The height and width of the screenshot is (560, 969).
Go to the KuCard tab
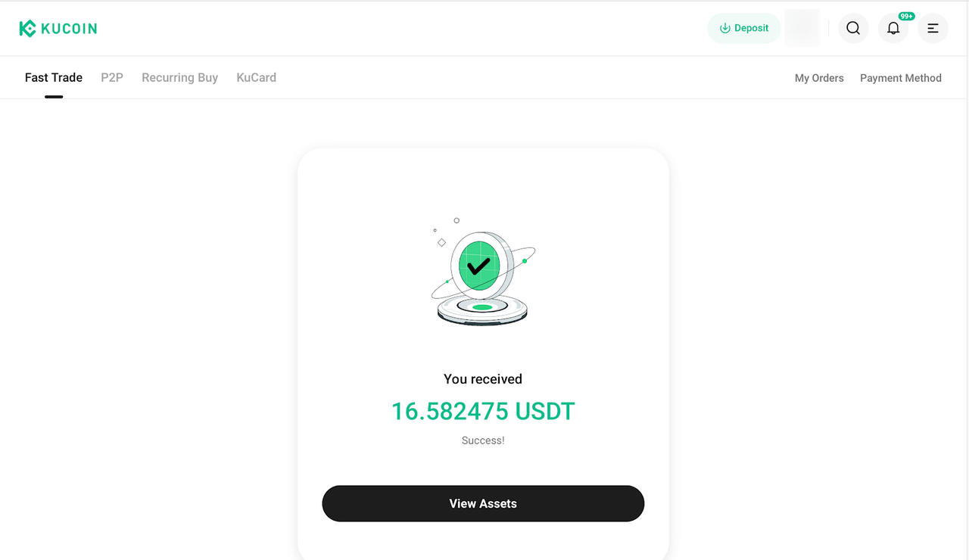(256, 77)
